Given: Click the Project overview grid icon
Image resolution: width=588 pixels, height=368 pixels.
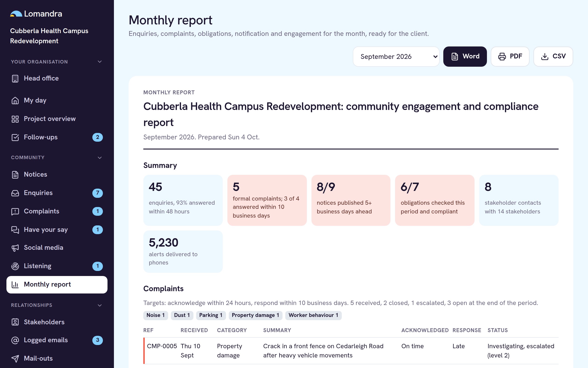Looking at the screenshot, I should pyautogui.click(x=15, y=119).
